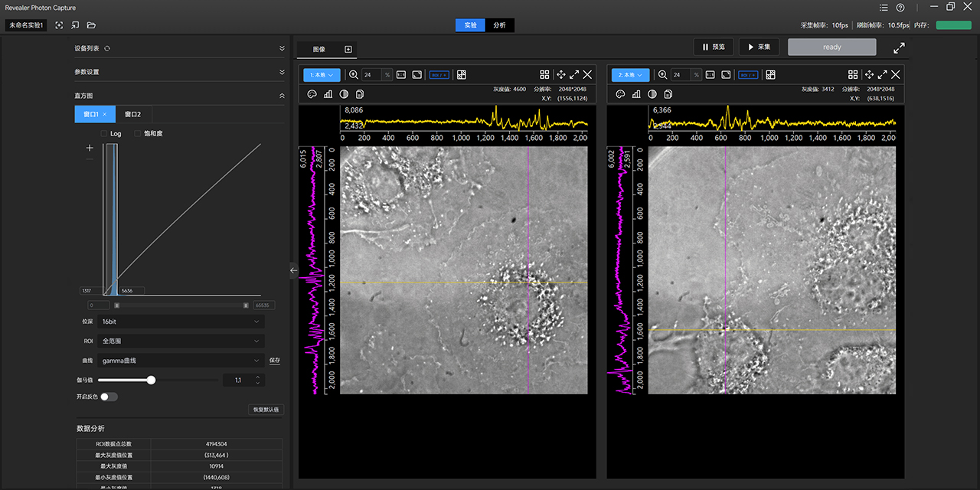
Task: Click the 1:1 original size icon in window 1
Action: point(401,74)
